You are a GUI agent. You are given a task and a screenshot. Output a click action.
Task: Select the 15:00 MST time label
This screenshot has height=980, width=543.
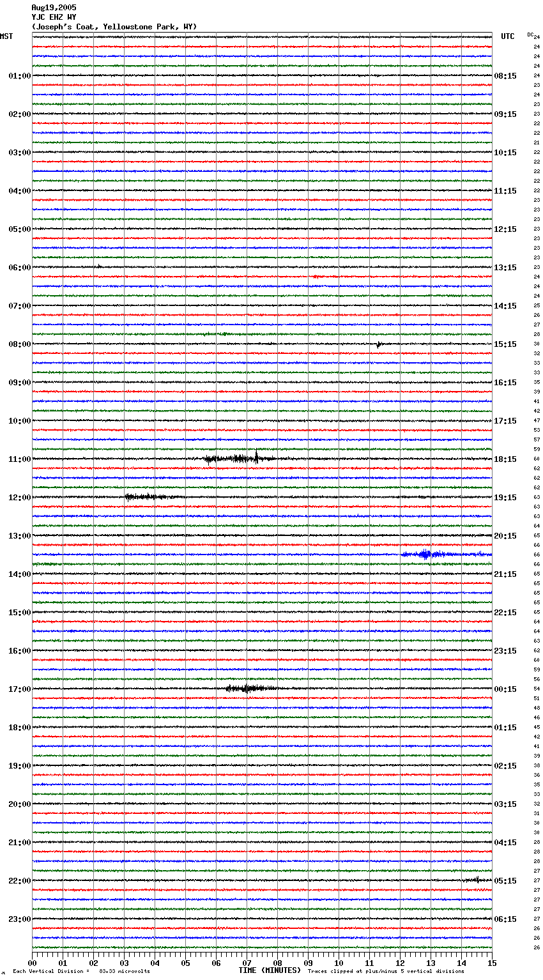click(x=19, y=613)
